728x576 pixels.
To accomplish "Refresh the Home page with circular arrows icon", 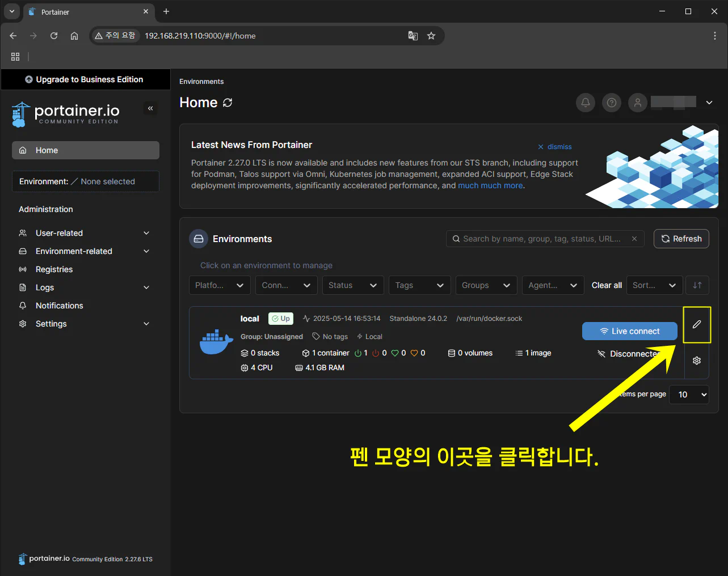I will coord(228,103).
